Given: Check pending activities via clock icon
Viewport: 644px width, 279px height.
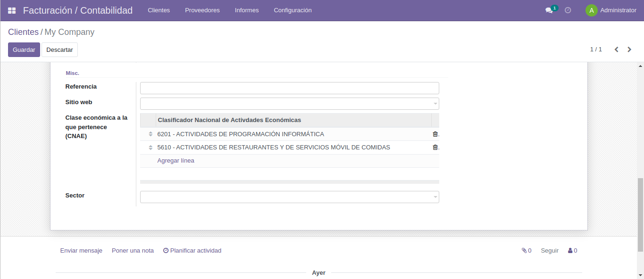Looking at the screenshot, I should [x=568, y=10].
